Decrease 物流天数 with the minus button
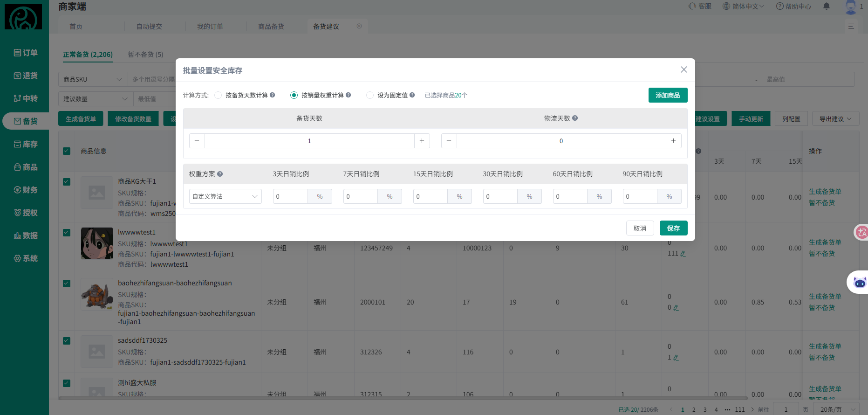The height and width of the screenshot is (415, 868). click(449, 141)
